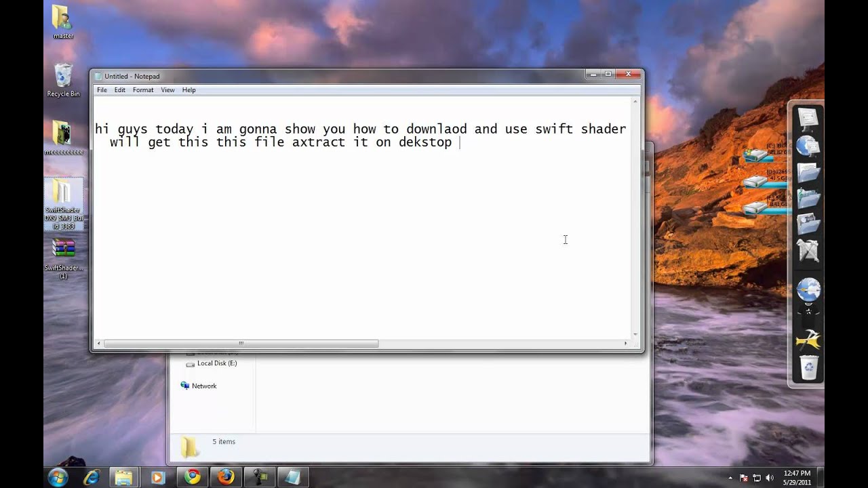
Task: Click the globe network icon in dock
Action: (x=808, y=146)
